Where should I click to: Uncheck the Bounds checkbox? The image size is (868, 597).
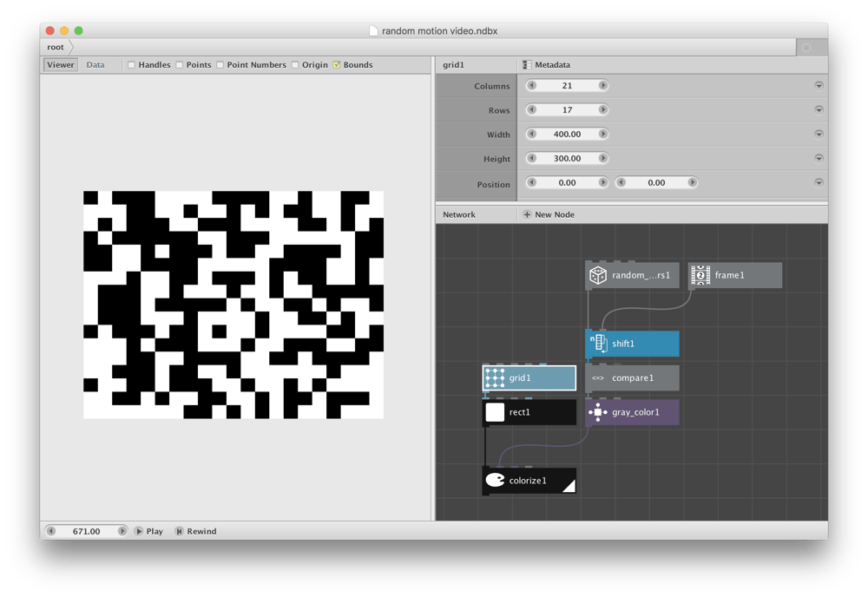(x=337, y=65)
